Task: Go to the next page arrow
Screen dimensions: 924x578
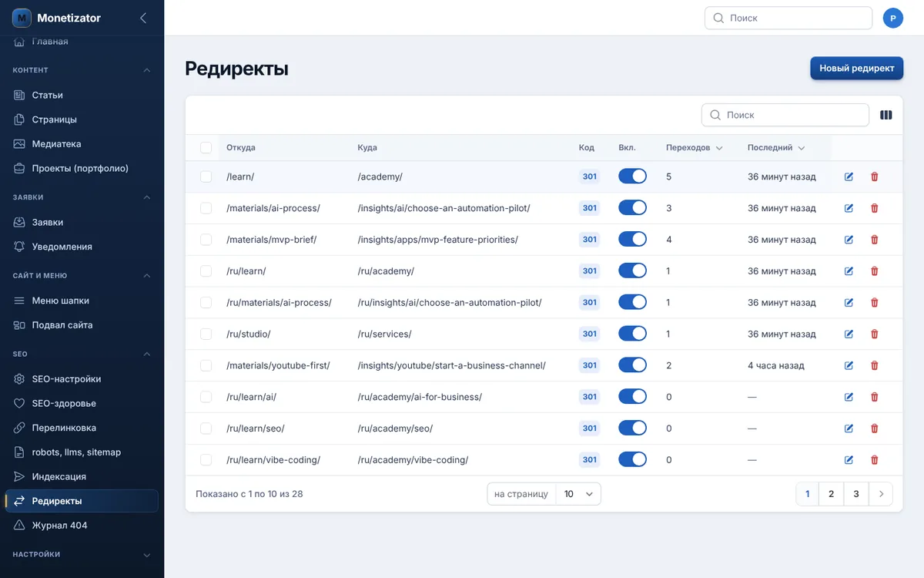Action: click(881, 494)
